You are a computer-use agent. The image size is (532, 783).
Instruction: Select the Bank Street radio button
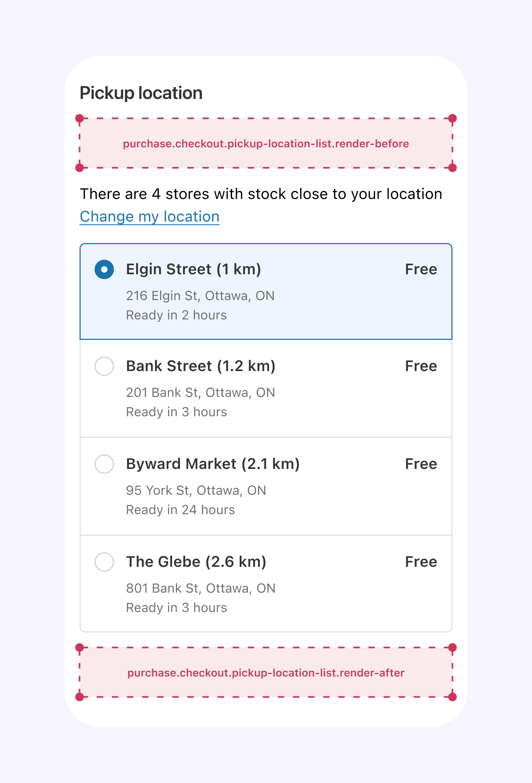[x=104, y=366]
